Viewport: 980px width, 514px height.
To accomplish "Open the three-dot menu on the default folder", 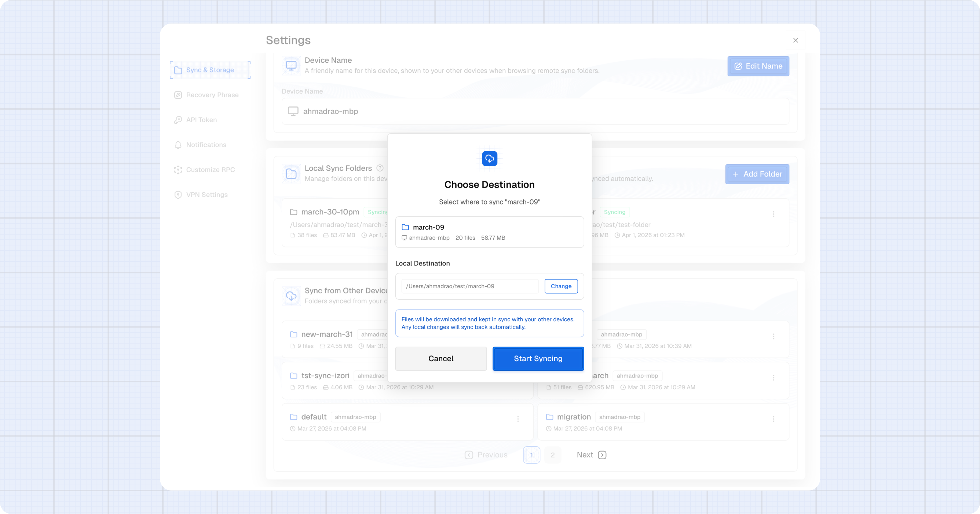I will 518,419.
